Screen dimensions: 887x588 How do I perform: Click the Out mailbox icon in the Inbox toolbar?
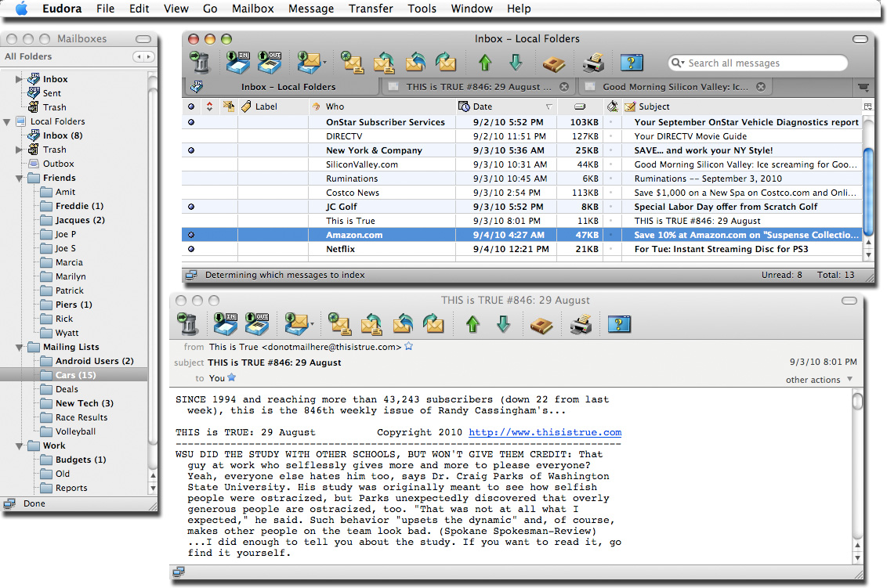point(270,63)
